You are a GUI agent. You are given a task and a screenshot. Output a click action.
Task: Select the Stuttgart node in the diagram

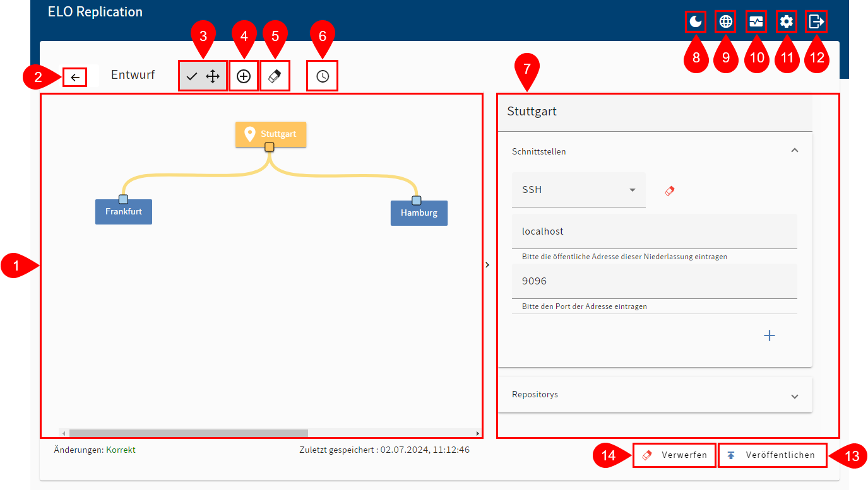coord(271,134)
